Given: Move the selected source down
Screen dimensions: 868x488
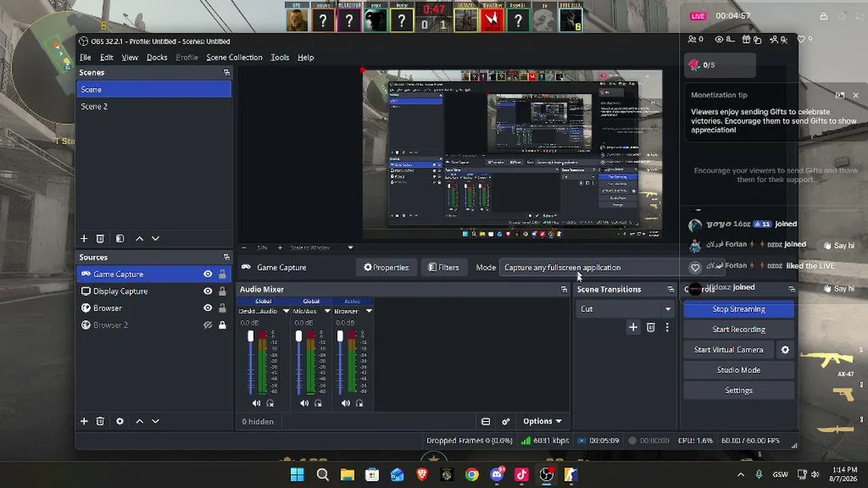Looking at the screenshot, I should pyautogui.click(x=155, y=421).
